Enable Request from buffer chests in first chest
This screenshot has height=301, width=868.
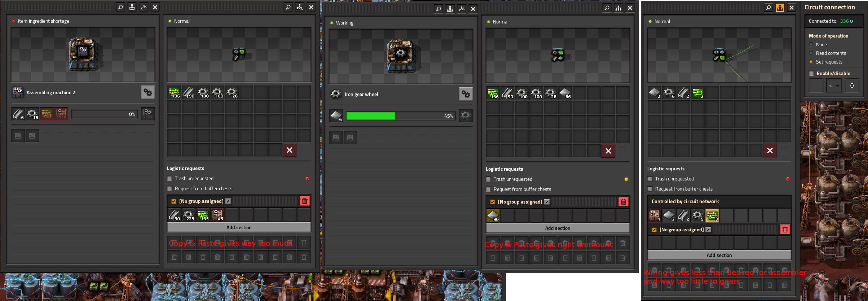[x=170, y=188]
